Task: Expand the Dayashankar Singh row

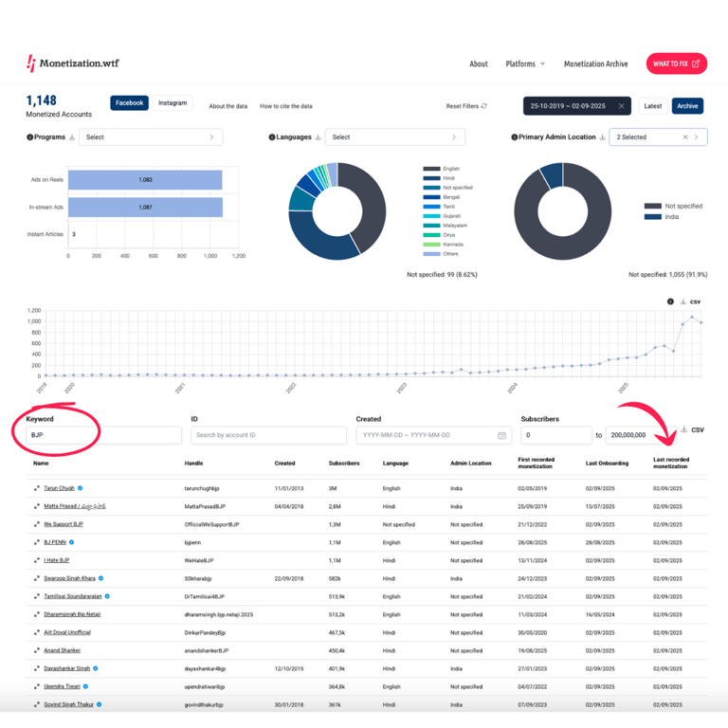Action: click(37, 668)
